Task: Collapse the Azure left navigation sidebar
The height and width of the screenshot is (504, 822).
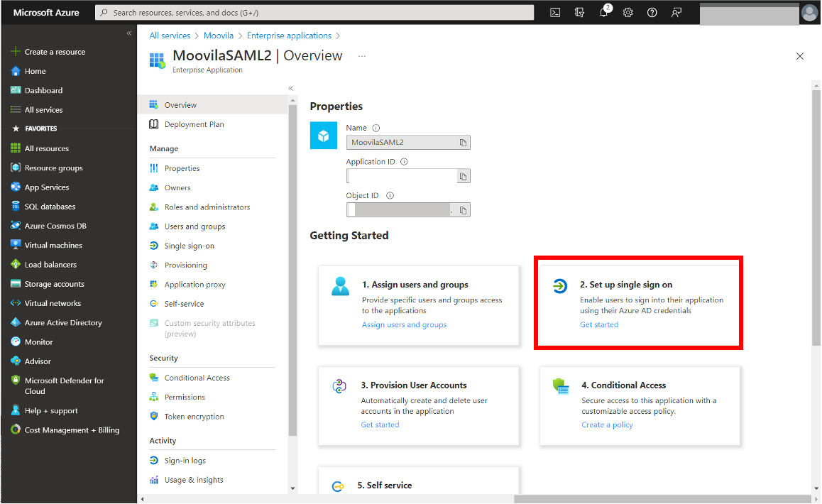Action: [x=128, y=33]
